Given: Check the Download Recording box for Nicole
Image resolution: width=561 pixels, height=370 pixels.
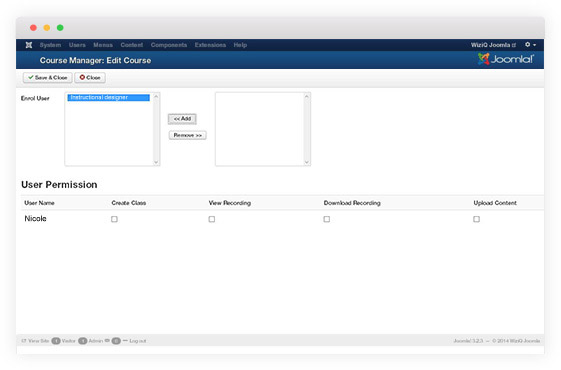Looking at the screenshot, I should tap(327, 219).
